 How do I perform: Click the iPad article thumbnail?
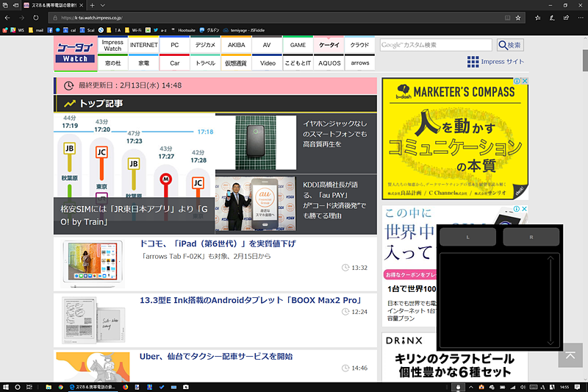point(93,264)
